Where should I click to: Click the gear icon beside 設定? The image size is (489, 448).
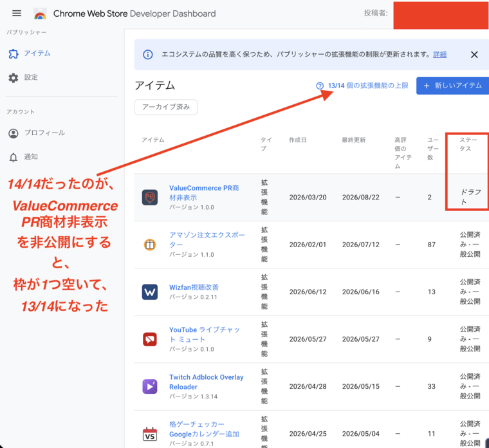pos(14,78)
